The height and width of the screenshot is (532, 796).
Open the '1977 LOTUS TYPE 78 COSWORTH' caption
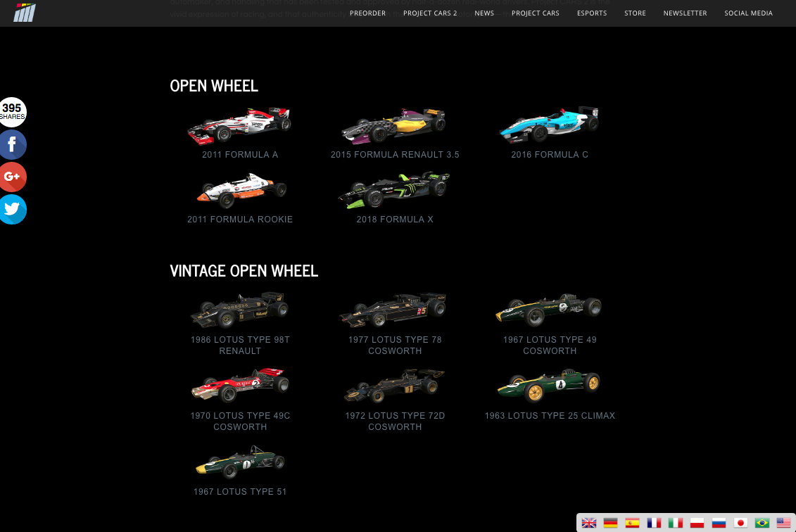395,346
